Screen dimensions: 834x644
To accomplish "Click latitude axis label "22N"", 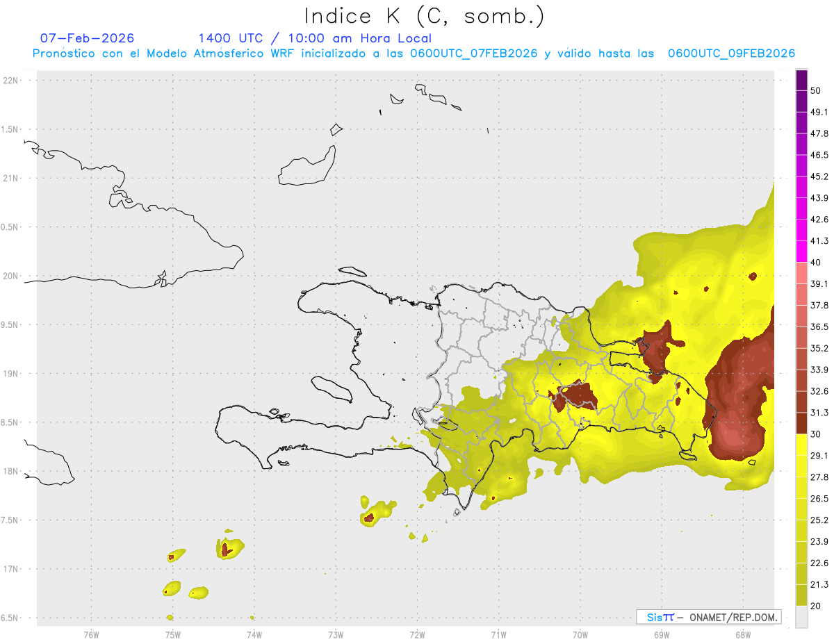I will click(x=11, y=80).
